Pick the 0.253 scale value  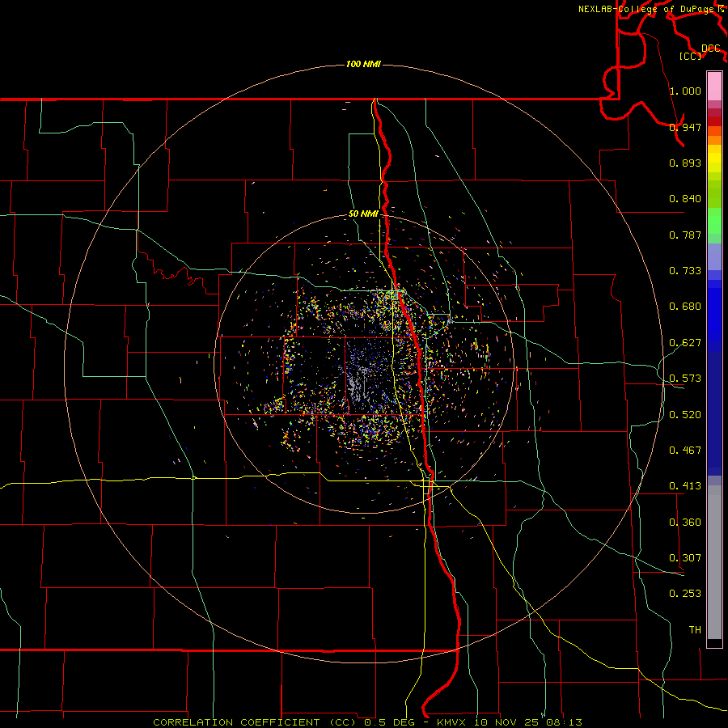[x=685, y=594]
